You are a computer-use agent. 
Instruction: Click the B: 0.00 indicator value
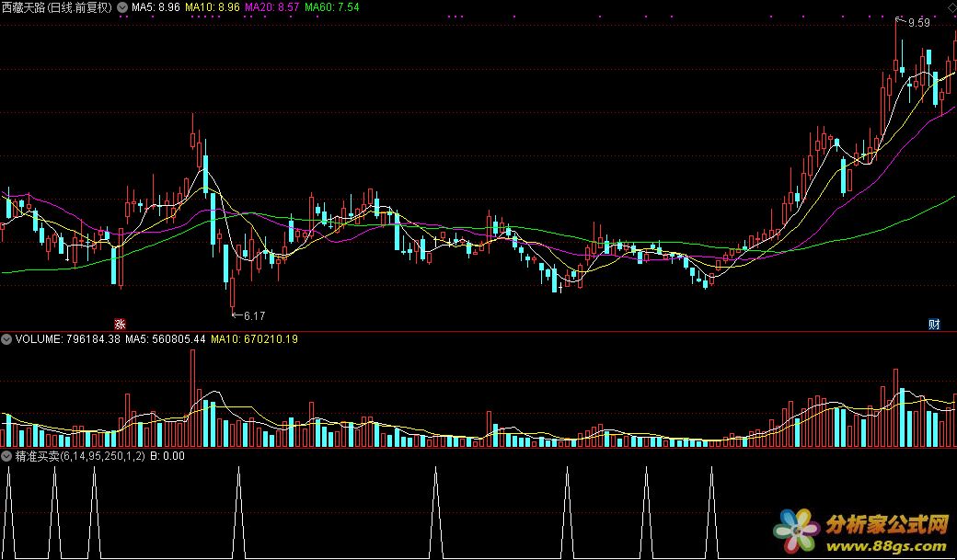[167, 456]
